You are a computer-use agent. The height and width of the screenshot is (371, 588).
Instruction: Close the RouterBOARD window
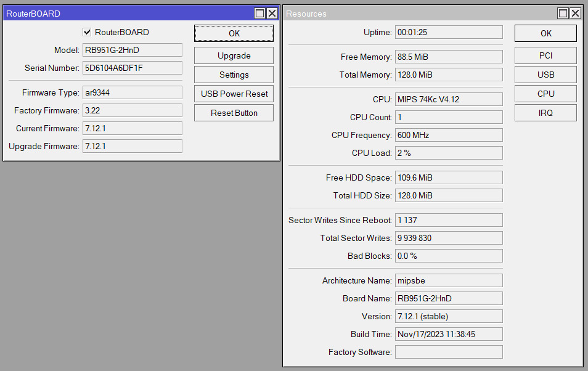click(x=272, y=14)
